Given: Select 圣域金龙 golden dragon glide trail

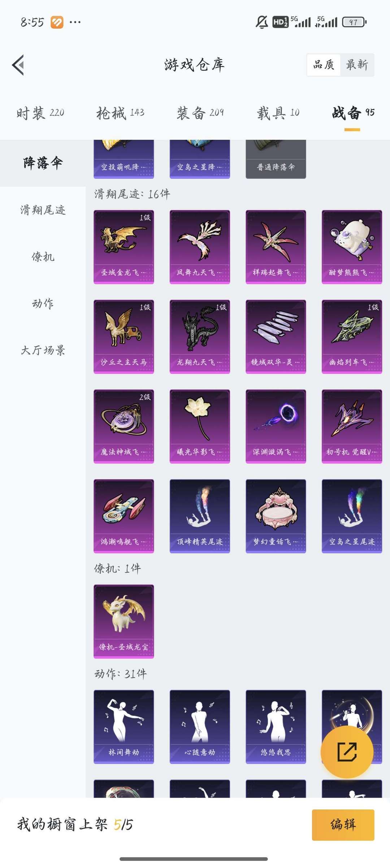Looking at the screenshot, I should point(124,247).
